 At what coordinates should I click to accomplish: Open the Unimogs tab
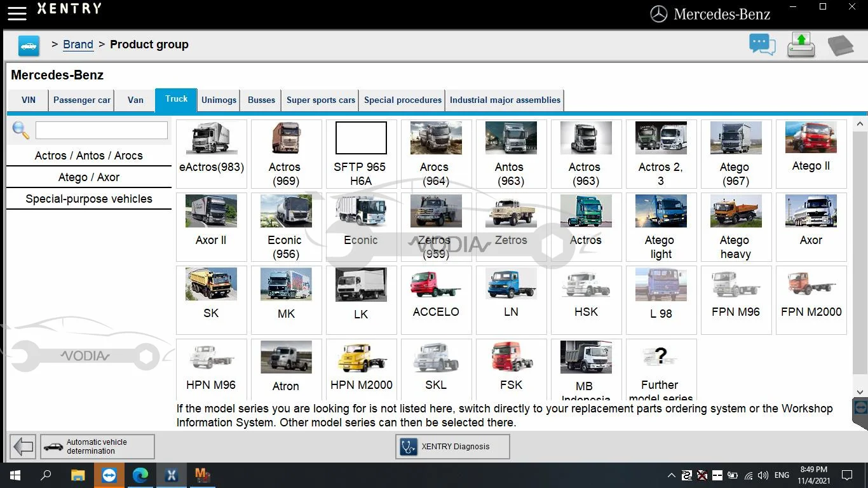pyautogui.click(x=219, y=100)
